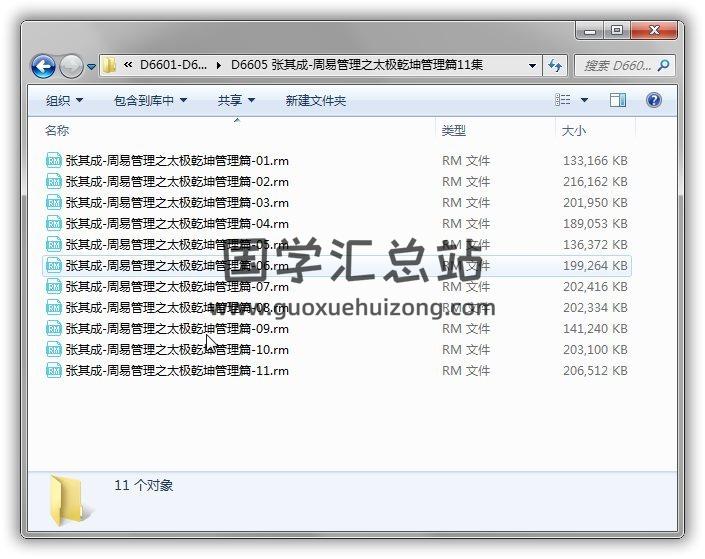705x559 pixels.
Task: Select file name 张其成-周易管理之太极乾坤管理篇-10.rm
Action: point(177,349)
